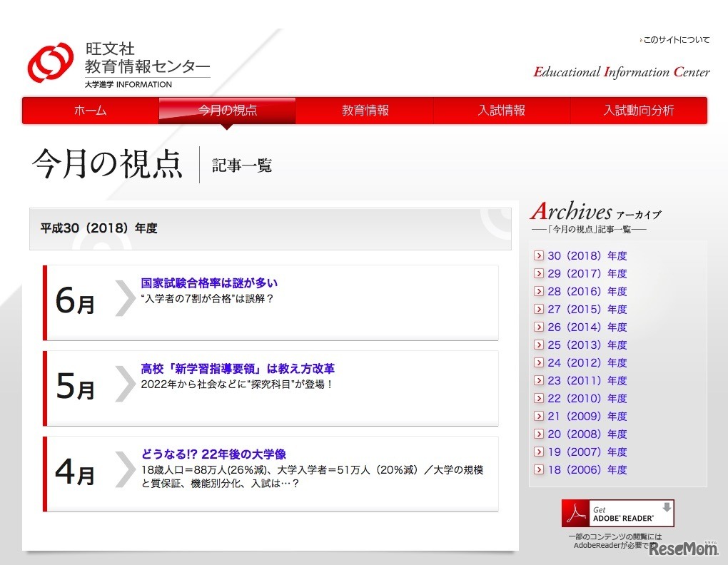Select the red arrow beside 30 (2018) 年度
Image resolution: width=728 pixels, height=565 pixels.
538,255
